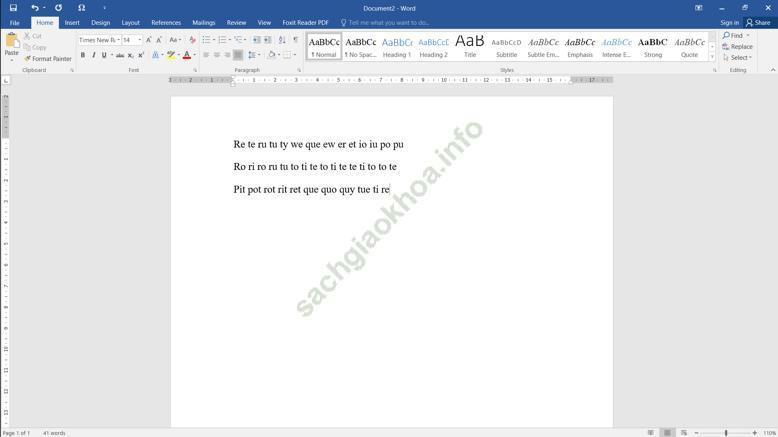Apply the Heading 1 style
The height and width of the screenshot is (437, 778).
[x=397, y=47]
